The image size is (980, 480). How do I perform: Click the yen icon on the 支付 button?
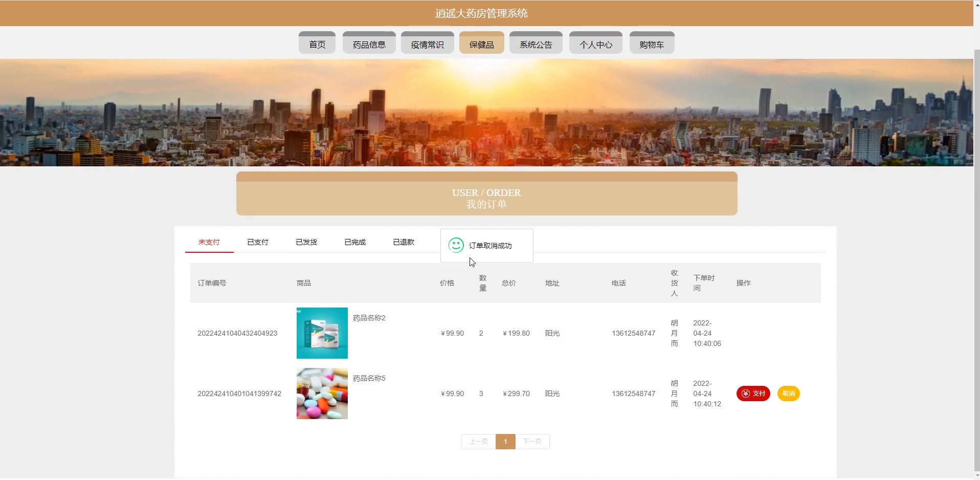pos(745,394)
